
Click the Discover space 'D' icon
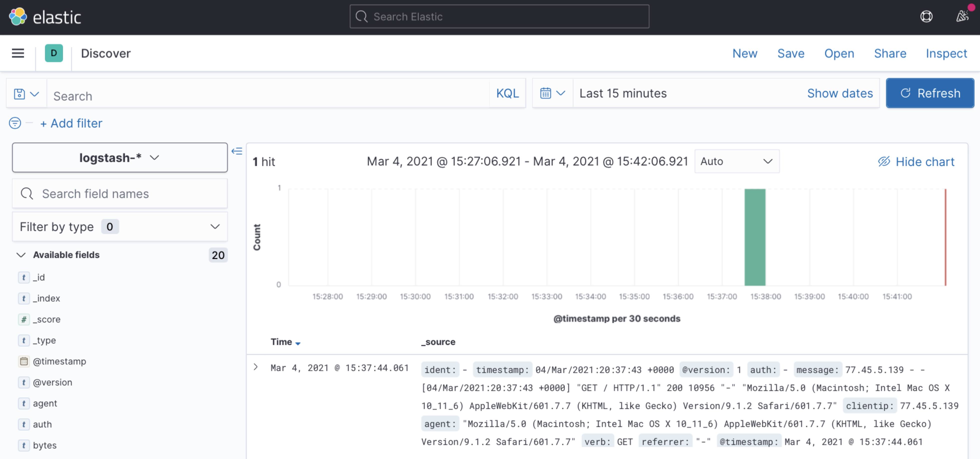(53, 53)
